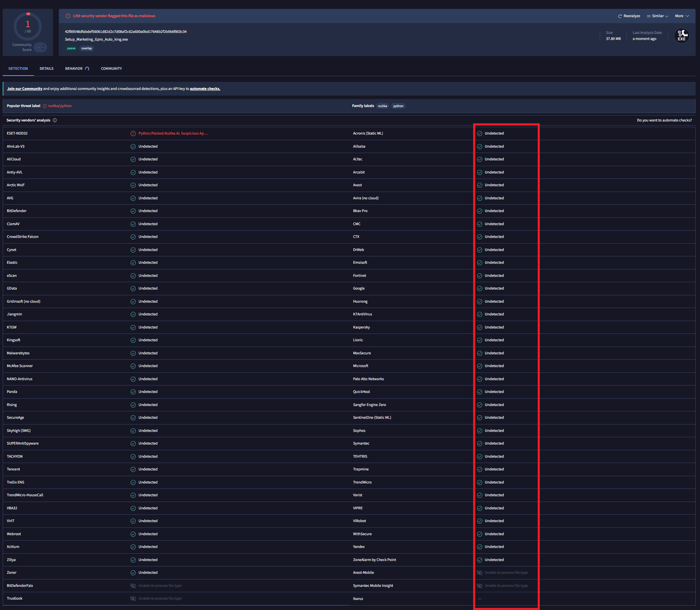Click the check icon in Google row
Viewport: 700px width, 610px height.
tap(479, 289)
